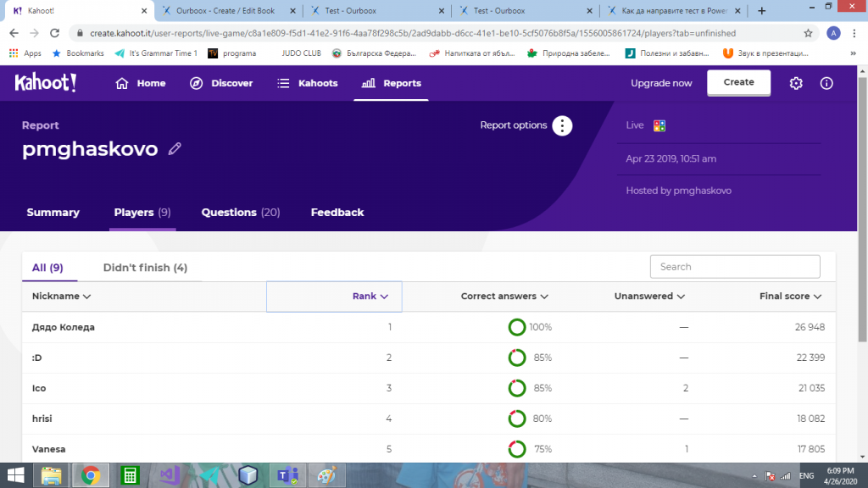868x488 pixels.
Task: Show more bookmarks with the chevron
Action: (x=853, y=53)
